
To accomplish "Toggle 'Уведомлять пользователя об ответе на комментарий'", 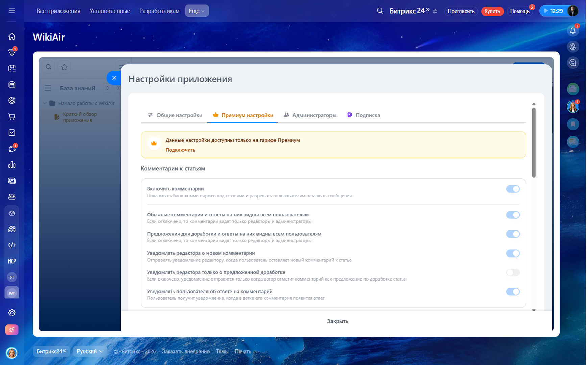I will 513,292.
